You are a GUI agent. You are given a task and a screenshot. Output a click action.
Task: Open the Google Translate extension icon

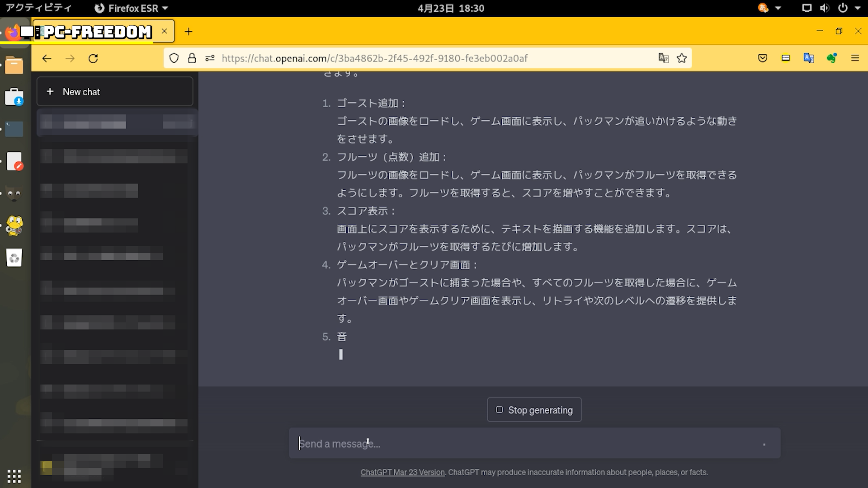tap(809, 58)
